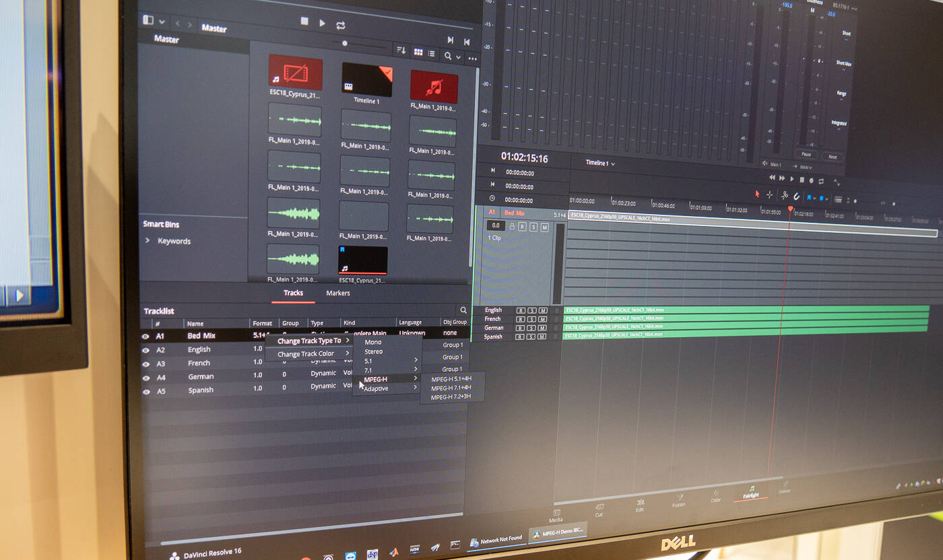Select MPEG-H 5.1+4H format

452,378
